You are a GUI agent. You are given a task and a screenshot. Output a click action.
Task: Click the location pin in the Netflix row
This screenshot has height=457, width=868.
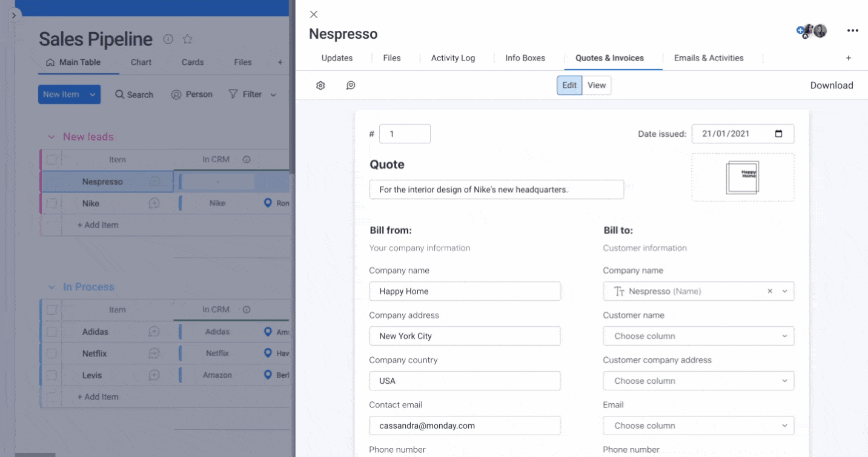pos(268,353)
